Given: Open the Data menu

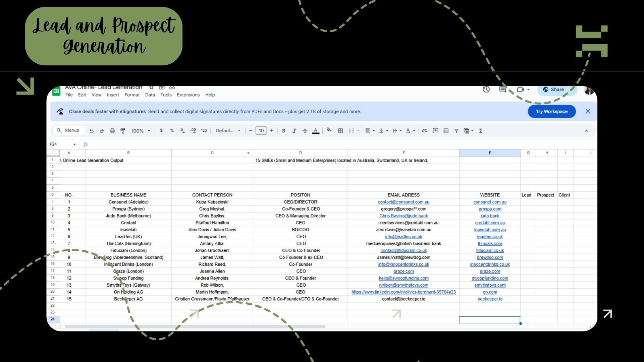Looking at the screenshot, I should 150,95.
